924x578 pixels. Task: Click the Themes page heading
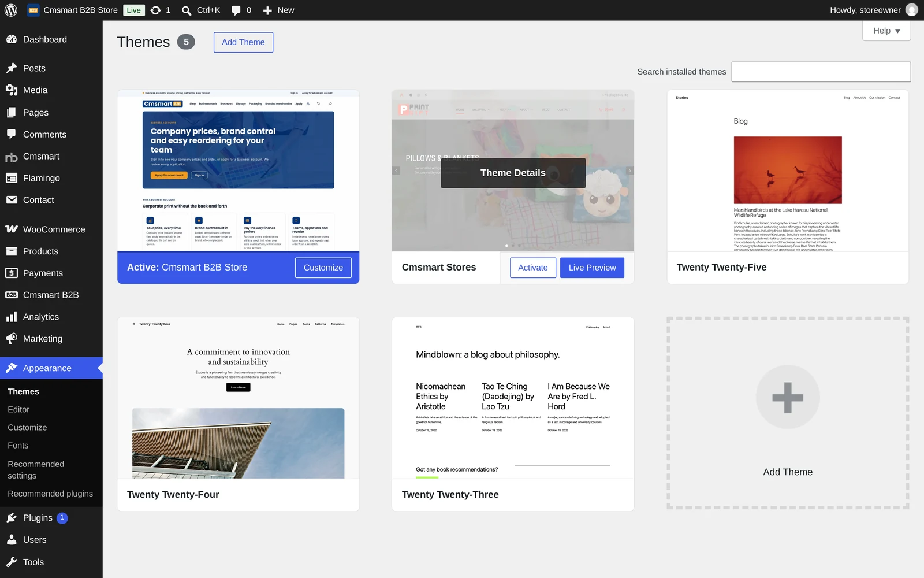coord(143,42)
